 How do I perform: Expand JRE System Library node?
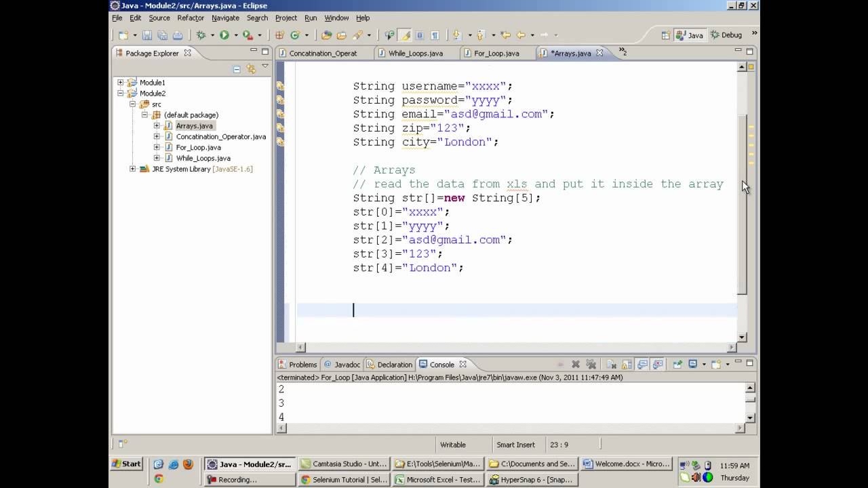(133, 169)
